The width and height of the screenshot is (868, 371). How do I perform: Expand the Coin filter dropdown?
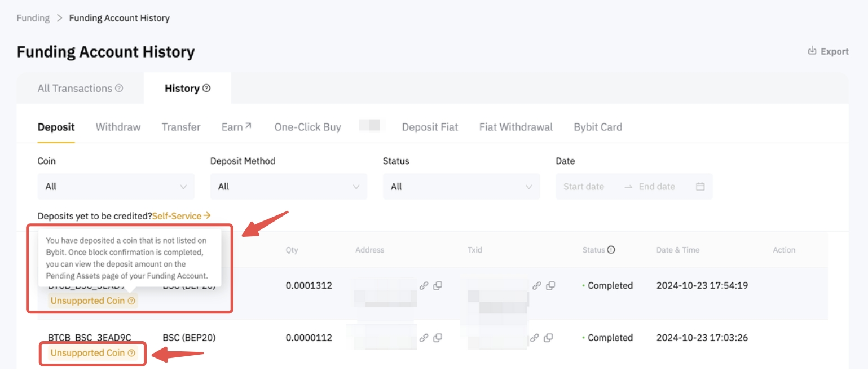click(116, 187)
